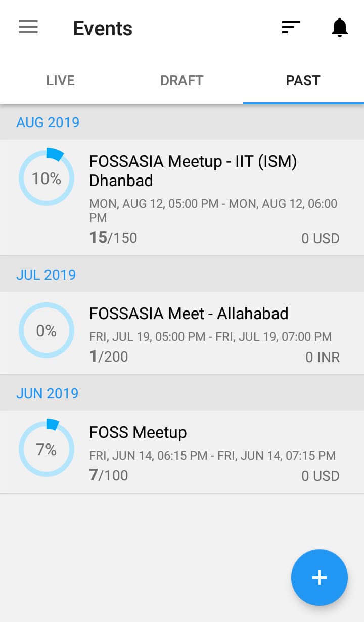Click the 0% progress circle
364x622 pixels.
(47, 330)
